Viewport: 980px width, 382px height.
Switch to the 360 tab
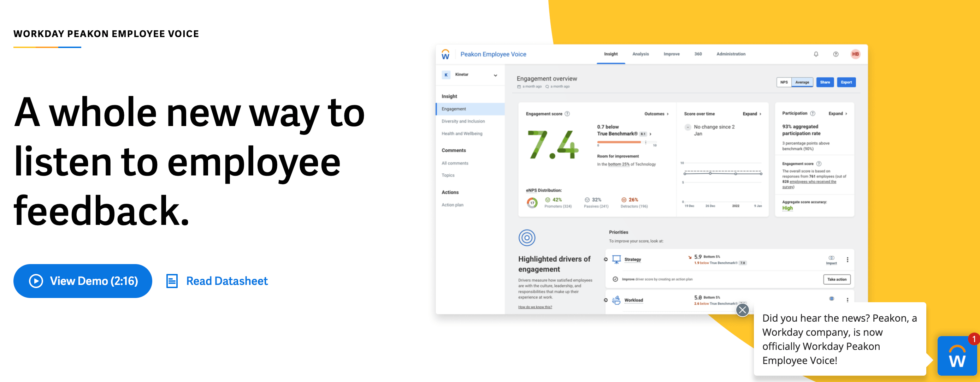click(x=698, y=54)
